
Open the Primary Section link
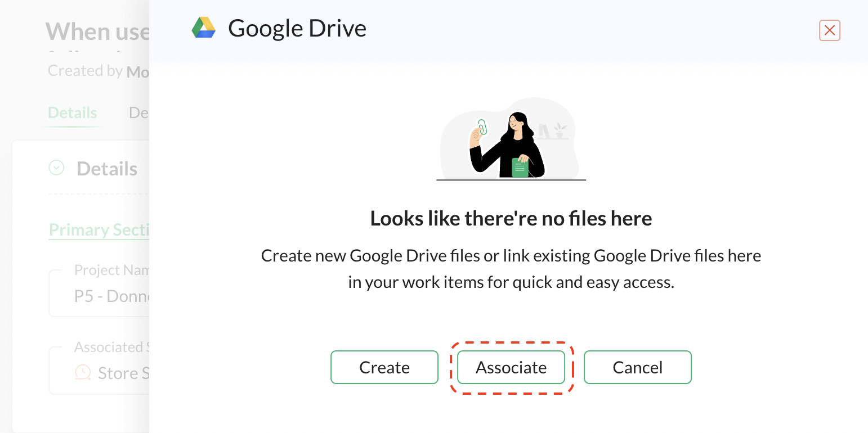pyautogui.click(x=99, y=229)
